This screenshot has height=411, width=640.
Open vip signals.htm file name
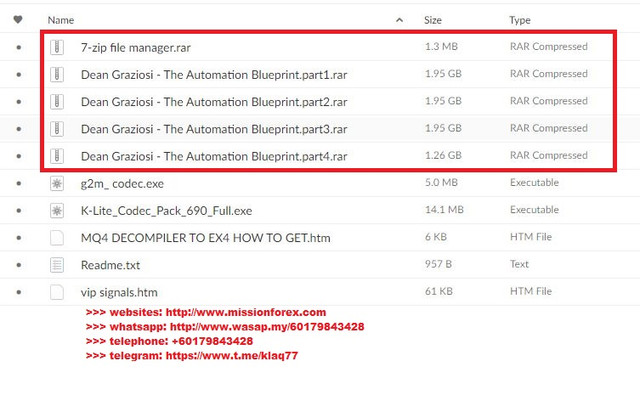click(119, 293)
